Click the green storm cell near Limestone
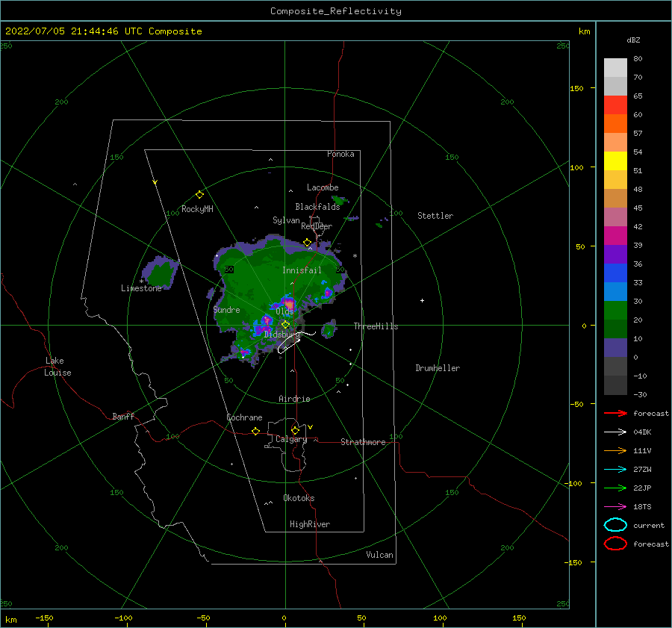Viewport: 672px width, 628px height. pyautogui.click(x=161, y=273)
